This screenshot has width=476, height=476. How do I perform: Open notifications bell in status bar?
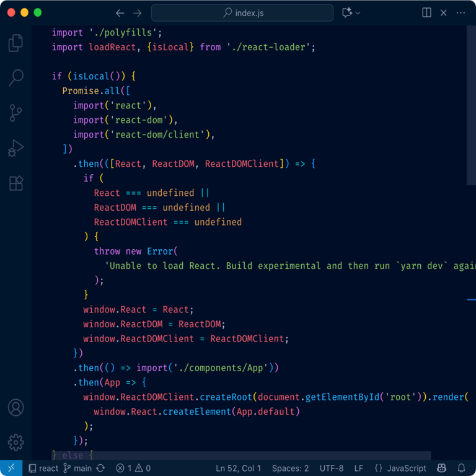(x=461, y=469)
